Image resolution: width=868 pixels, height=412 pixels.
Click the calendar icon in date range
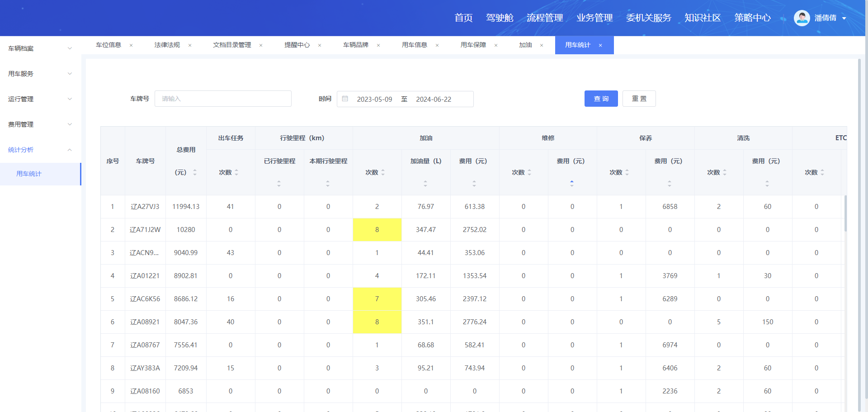tap(345, 99)
